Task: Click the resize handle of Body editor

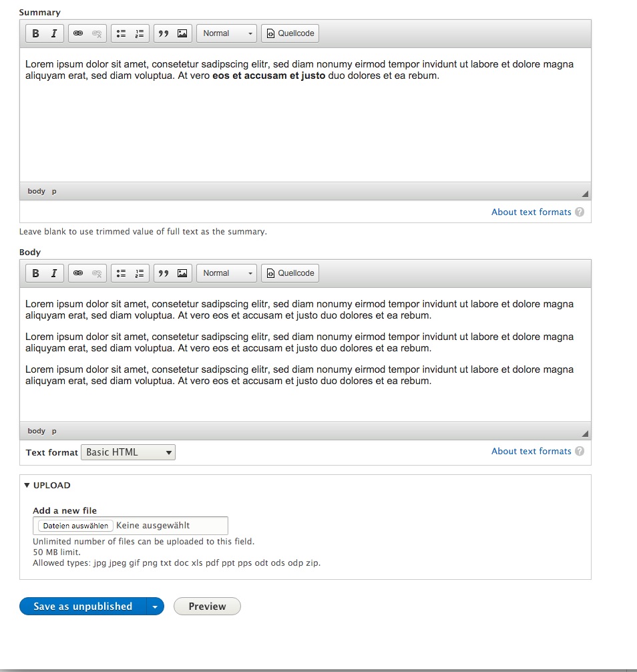Action: point(585,434)
